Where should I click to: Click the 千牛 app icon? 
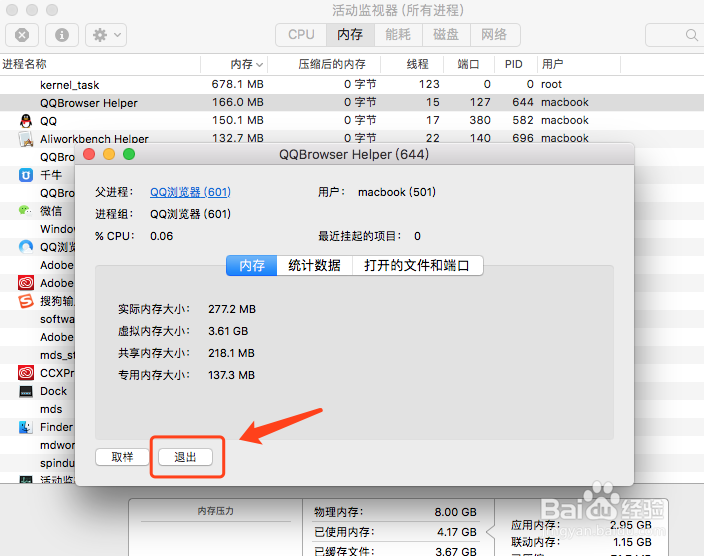coord(26,175)
